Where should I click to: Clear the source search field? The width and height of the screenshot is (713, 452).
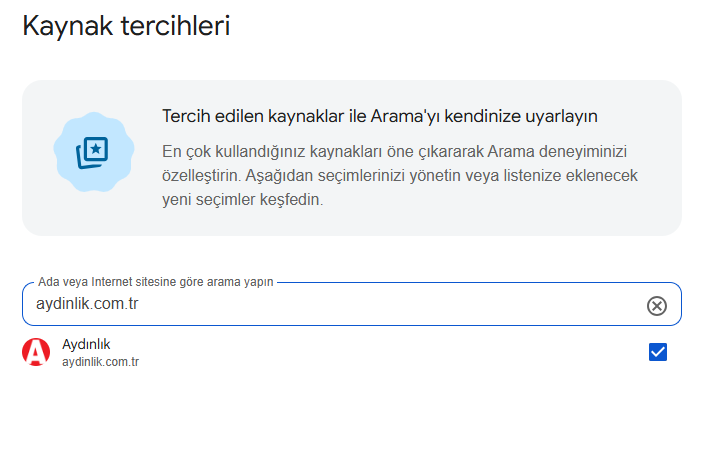(657, 306)
